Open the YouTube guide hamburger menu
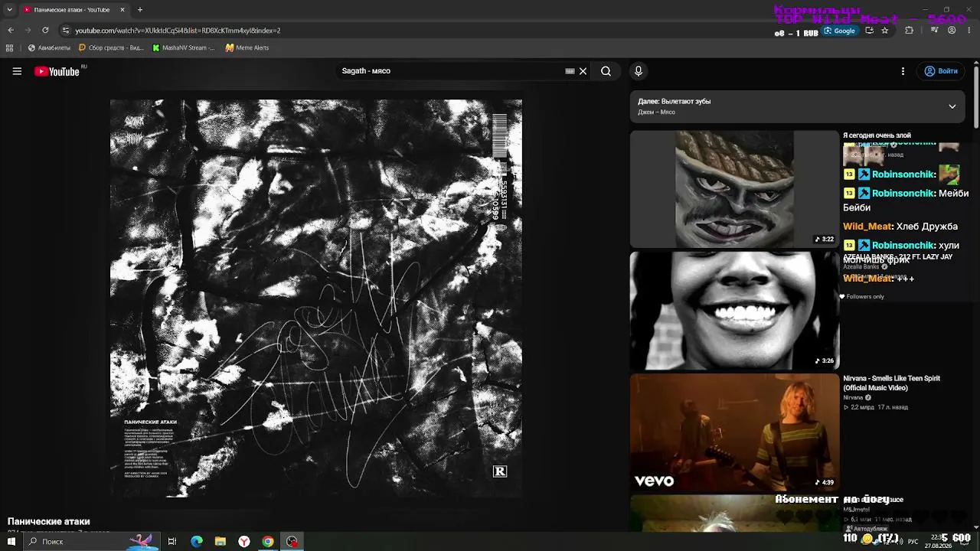The width and height of the screenshot is (980, 551). (17, 71)
